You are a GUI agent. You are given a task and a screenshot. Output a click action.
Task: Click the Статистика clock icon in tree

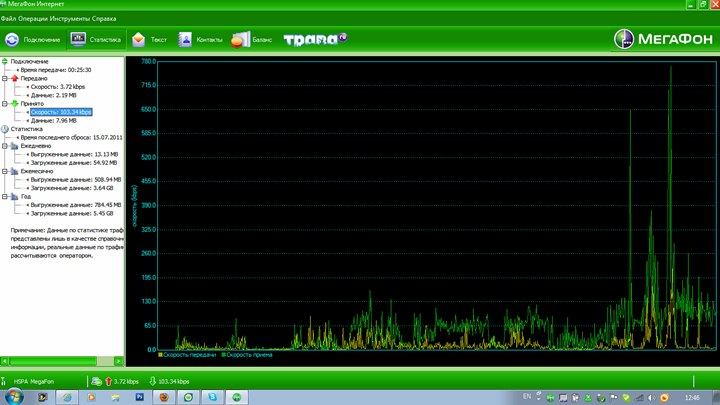[5, 129]
